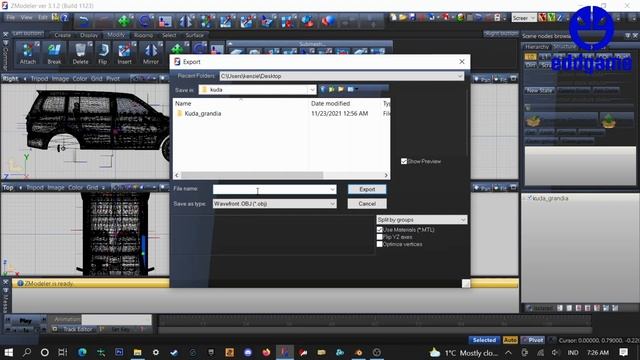This screenshot has height=360, width=640.
Task: Click the up-one-level folder icon in Export dialog
Action: pos(332,89)
